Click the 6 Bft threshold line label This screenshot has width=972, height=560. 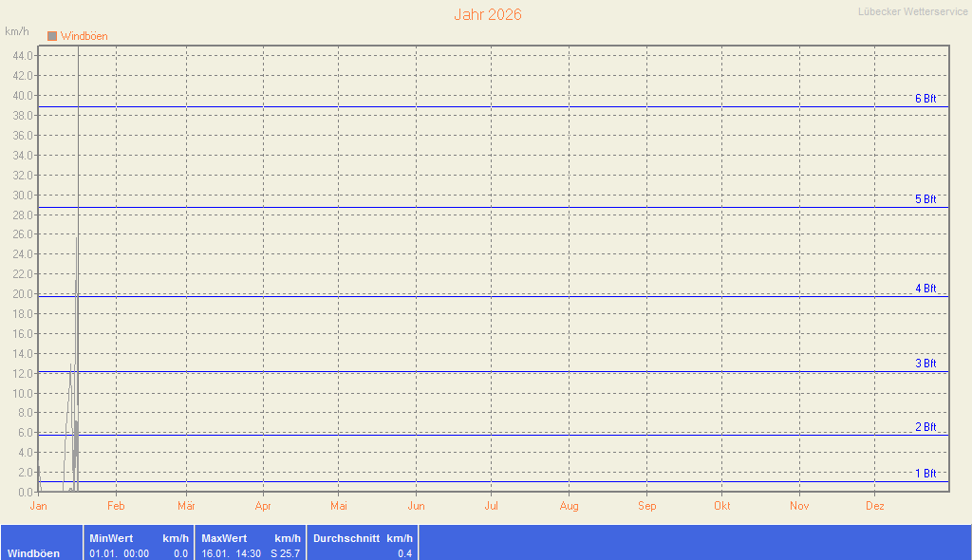[925, 99]
